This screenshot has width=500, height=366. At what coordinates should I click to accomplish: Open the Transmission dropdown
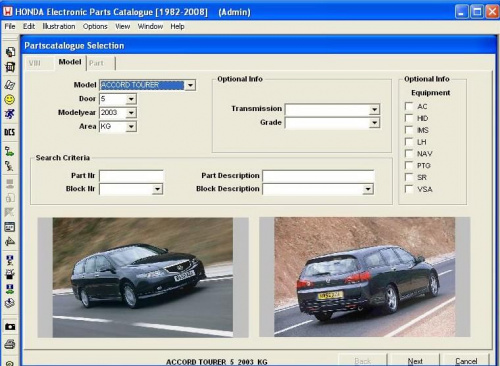(374, 109)
